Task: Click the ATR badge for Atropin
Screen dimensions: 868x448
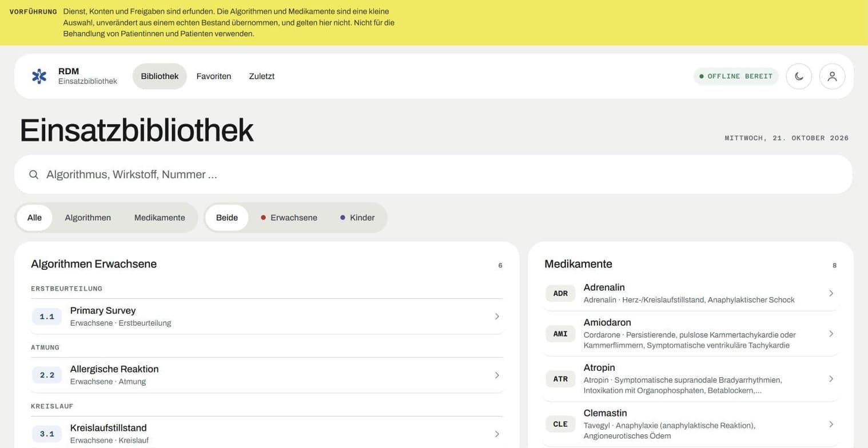Action: (560, 379)
